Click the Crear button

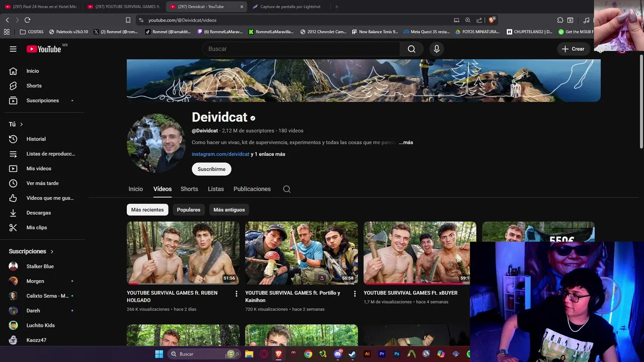click(573, 49)
